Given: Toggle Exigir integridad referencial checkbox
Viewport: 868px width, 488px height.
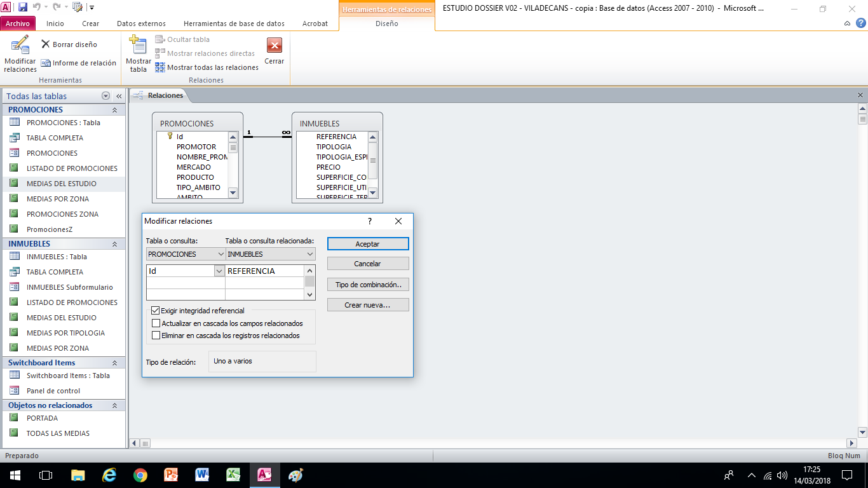Looking at the screenshot, I should pos(155,311).
